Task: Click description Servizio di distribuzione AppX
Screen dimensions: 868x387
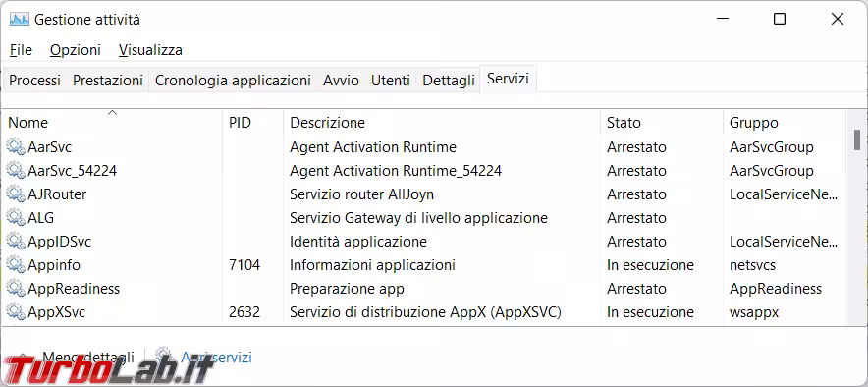Action: (x=426, y=312)
